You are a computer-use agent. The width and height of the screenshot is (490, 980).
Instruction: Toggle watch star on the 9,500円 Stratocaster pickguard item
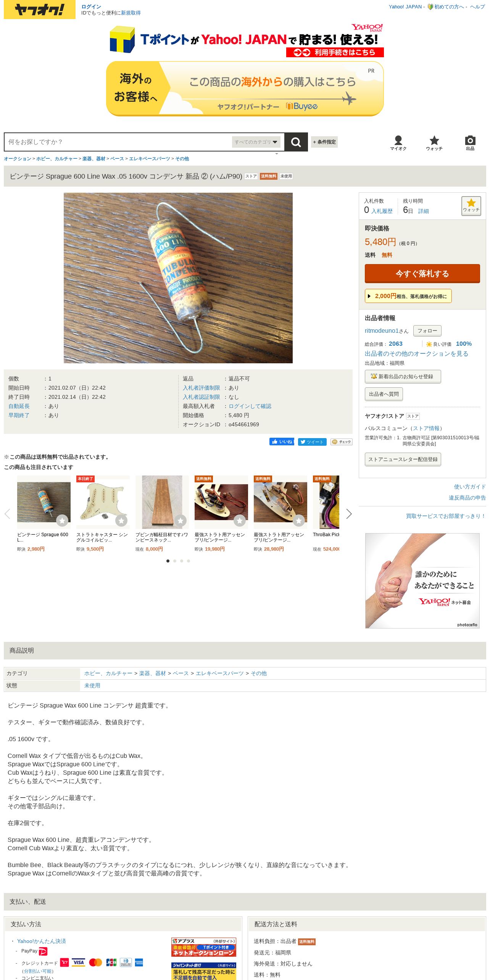pos(121,520)
